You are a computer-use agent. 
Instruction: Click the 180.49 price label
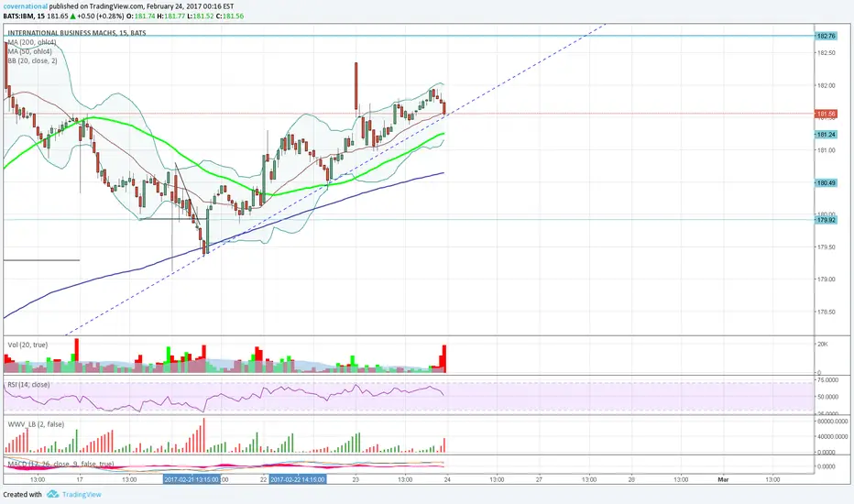826,183
